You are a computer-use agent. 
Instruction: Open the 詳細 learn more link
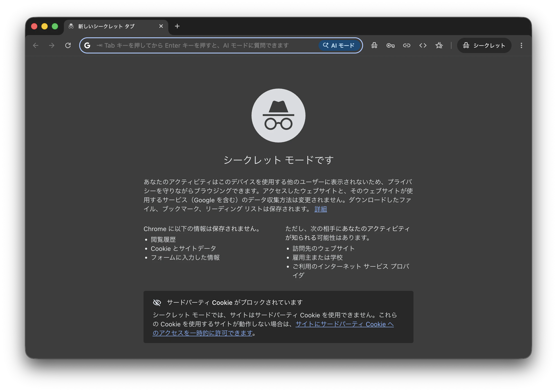[x=321, y=209]
